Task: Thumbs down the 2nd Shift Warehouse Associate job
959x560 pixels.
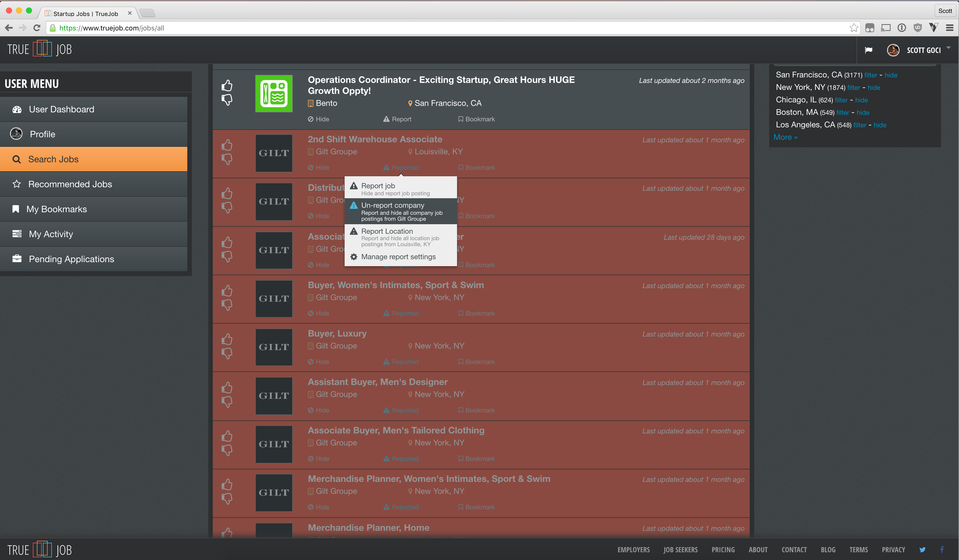Action: (227, 159)
